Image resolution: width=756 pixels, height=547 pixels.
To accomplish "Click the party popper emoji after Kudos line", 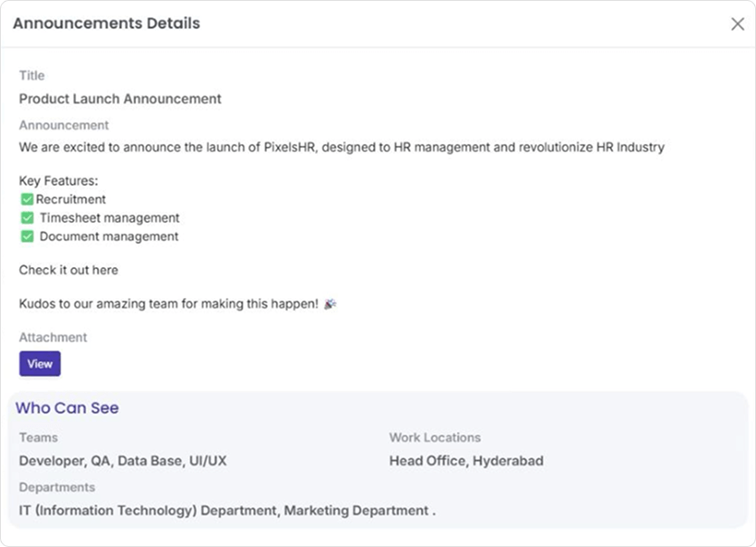I will coord(330,304).
